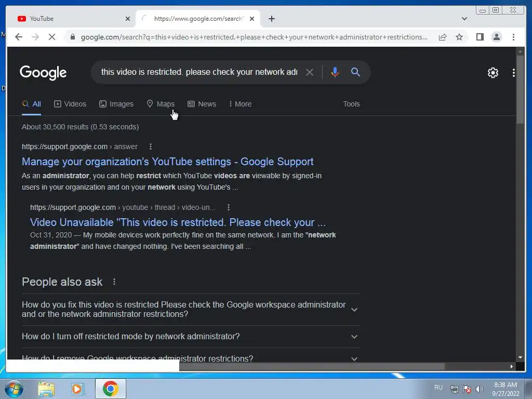Open Chrome's three-dot menu
This screenshot has height=399, width=532.
click(513, 37)
